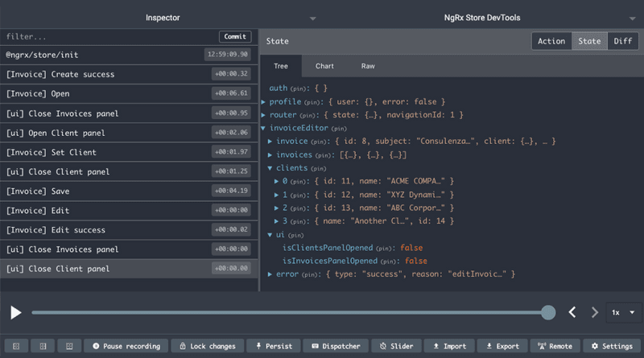Screen dimensions: 644x358
Task: Expand client 2 ABC Corpor
Action: click(276, 208)
